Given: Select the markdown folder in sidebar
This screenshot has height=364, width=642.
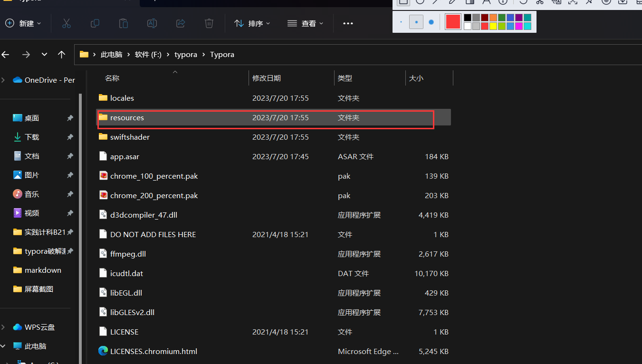Looking at the screenshot, I should (x=37, y=270).
